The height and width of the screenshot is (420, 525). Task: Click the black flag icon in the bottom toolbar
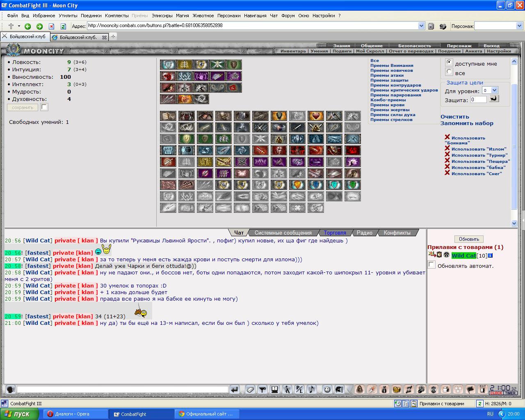[471, 390]
